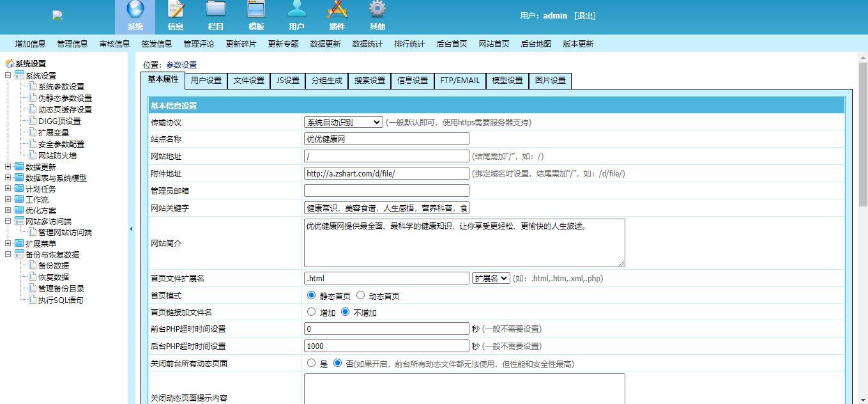This screenshot has width=868, height=404.
Task: Open 安全参数配置 in the tree
Action: (x=61, y=144)
